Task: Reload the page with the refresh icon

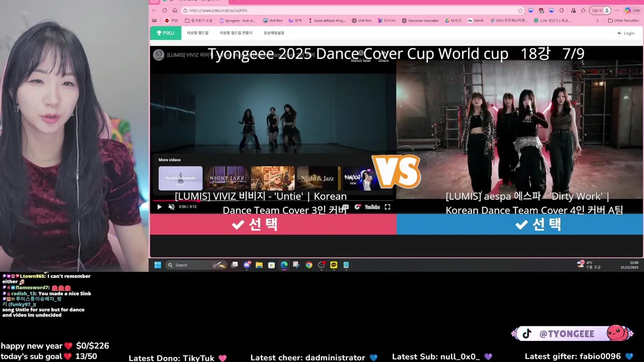Action: [165, 10]
